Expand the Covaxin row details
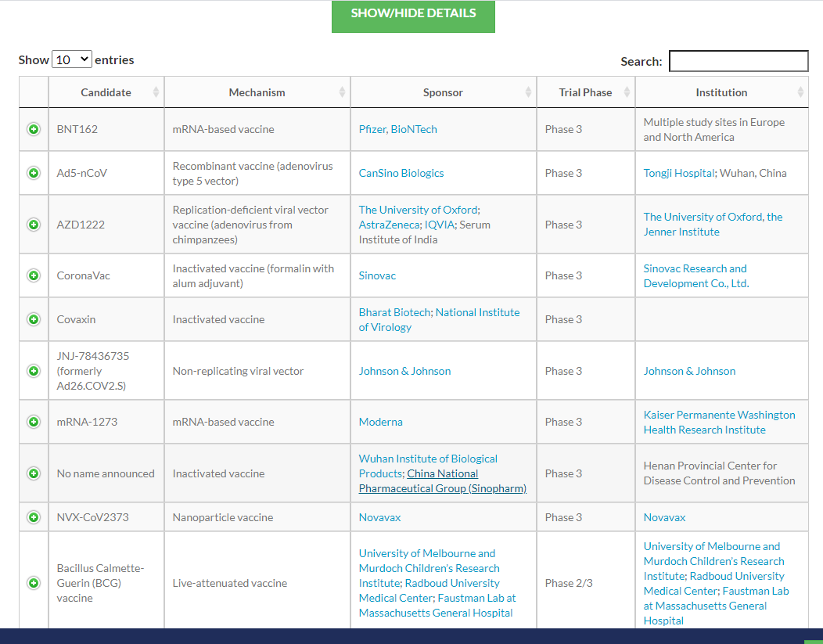Image resolution: width=823 pixels, height=644 pixels. [x=34, y=319]
